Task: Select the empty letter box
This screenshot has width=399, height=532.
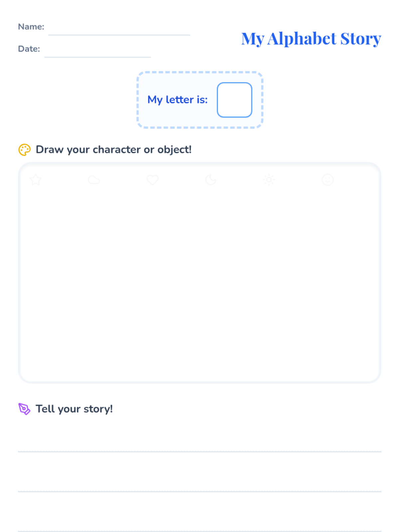Action: pos(234,100)
